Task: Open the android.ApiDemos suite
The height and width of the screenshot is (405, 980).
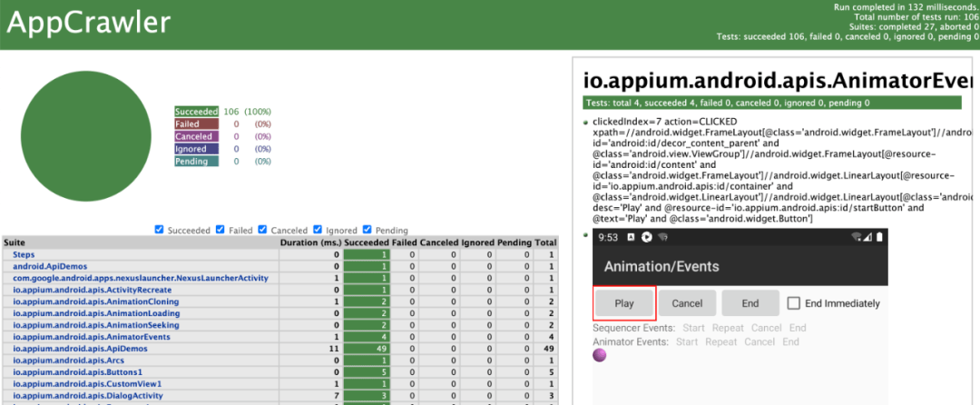Action: point(50,266)
